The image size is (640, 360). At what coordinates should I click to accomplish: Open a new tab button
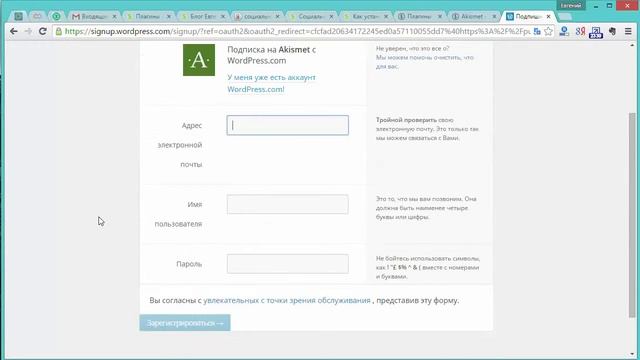click(565, 17)
